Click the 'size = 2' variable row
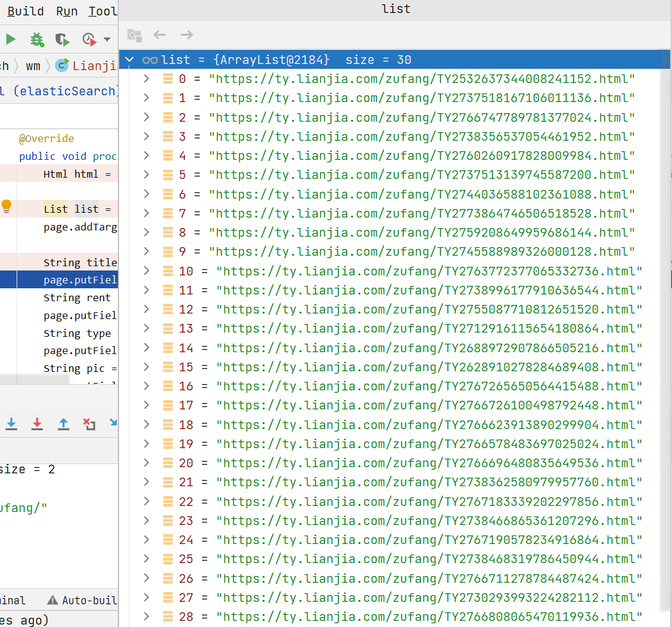 (x=28, y=469)
